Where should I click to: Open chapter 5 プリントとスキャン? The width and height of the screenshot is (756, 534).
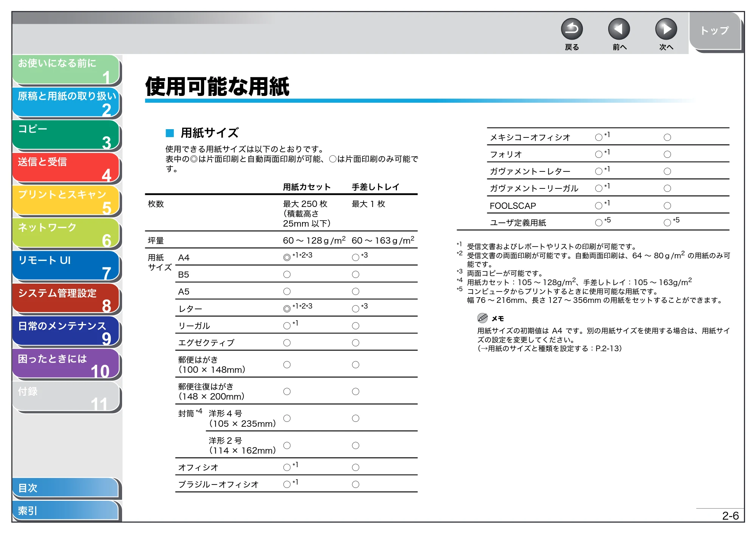coord(66,201)
